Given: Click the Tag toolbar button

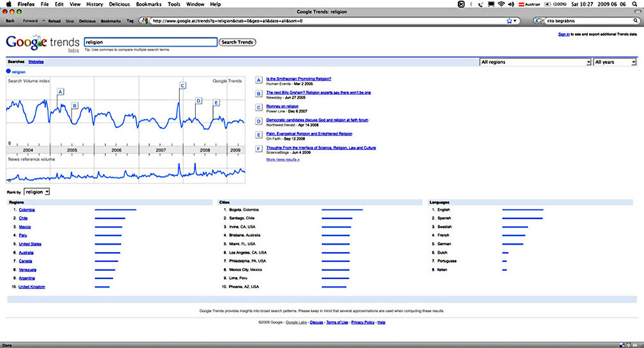Looking at the screenshot, I should coord(130,20).
